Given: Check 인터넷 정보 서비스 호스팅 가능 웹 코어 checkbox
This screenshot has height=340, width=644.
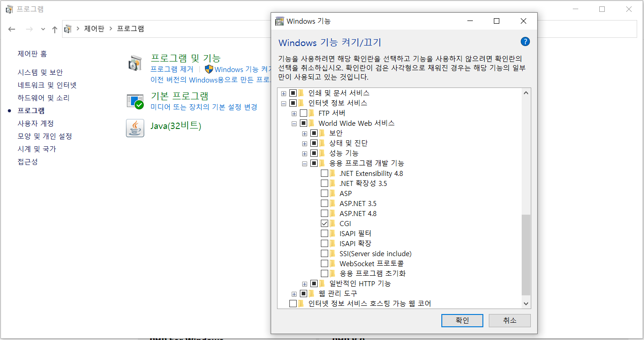Looking at the screenshot, I should pyautogui.click(x=293, y=304).
